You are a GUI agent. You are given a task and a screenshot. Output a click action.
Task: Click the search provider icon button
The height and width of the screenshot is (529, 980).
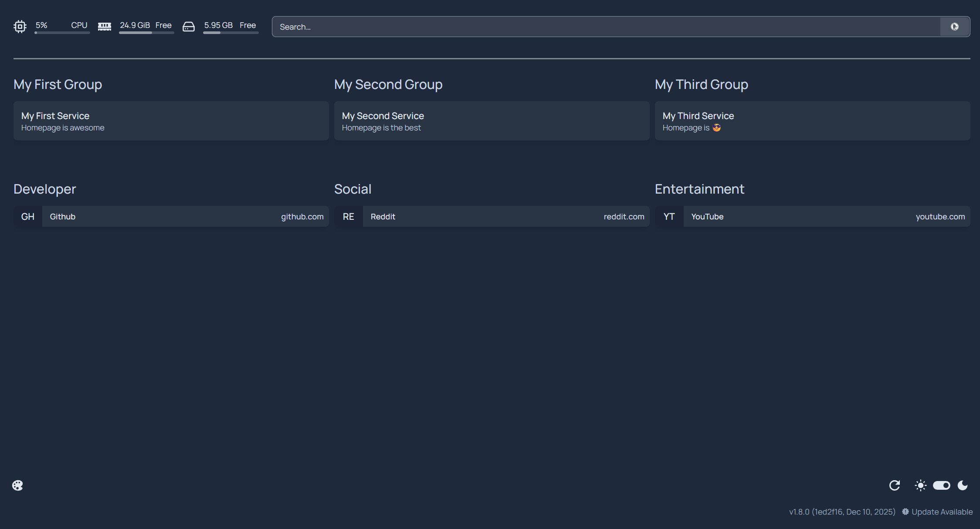[x=954, y=27]
